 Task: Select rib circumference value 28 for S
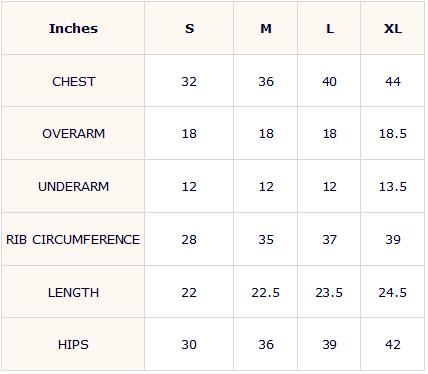[189, 239]
